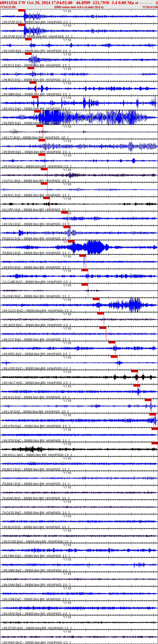
Task: Select station label "UW SMW EHZ"
Action: pos(12,94)
